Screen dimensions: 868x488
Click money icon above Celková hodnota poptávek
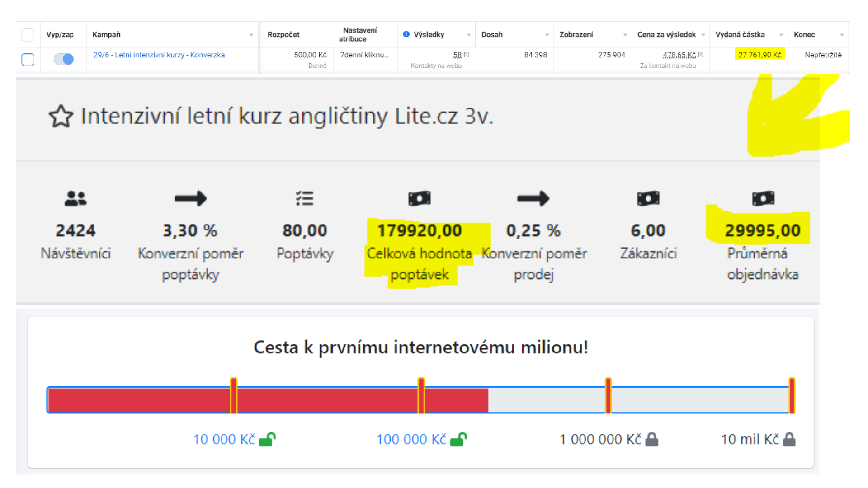point(419,198)
